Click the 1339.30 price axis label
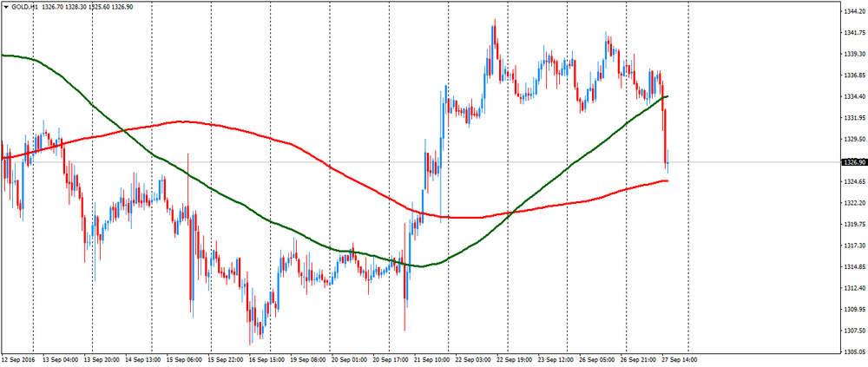This screenshot has width=868, height=367. pyautogui.click(x=855, y=55)
